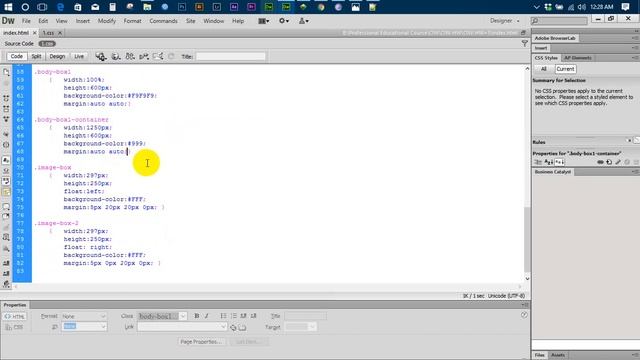Open the Adobe BrowserLab panel
This screenshot has height=360, width=640.
coord(555,38)
